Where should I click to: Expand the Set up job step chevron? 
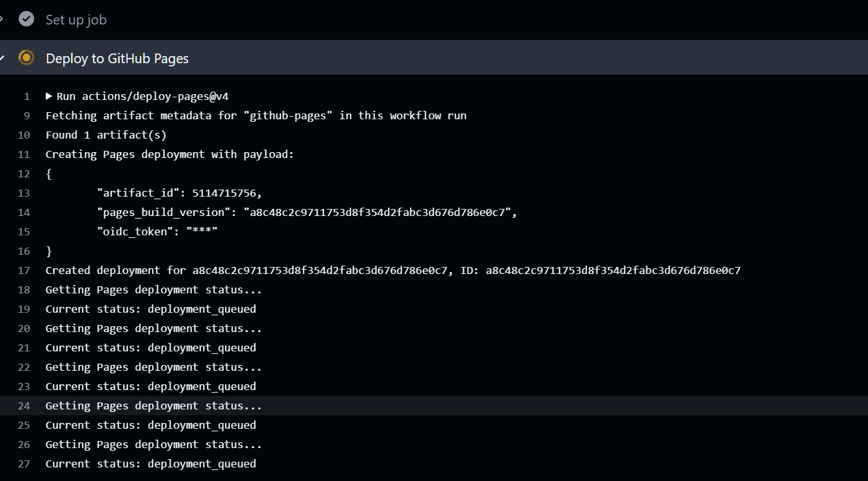coord(2,19)
